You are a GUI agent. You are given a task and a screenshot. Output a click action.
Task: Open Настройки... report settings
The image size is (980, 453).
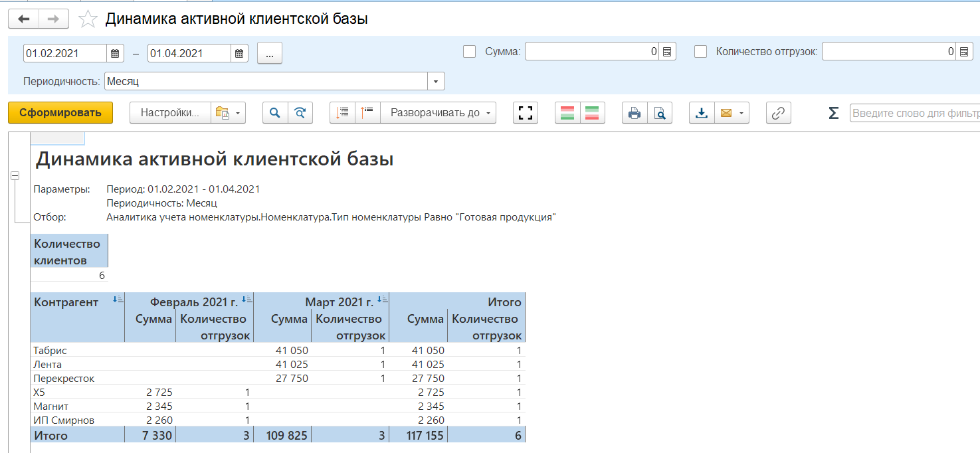pyautogui.click(x=170, y=113)
